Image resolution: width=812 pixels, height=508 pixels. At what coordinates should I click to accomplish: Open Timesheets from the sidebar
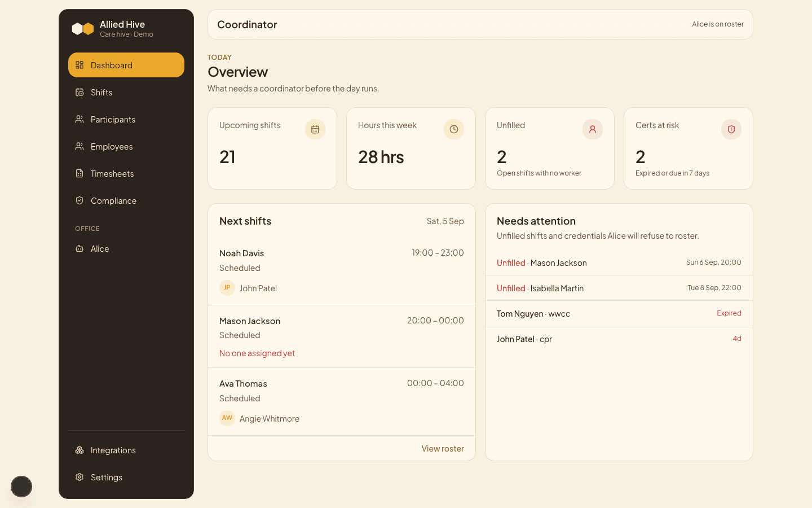126,173
